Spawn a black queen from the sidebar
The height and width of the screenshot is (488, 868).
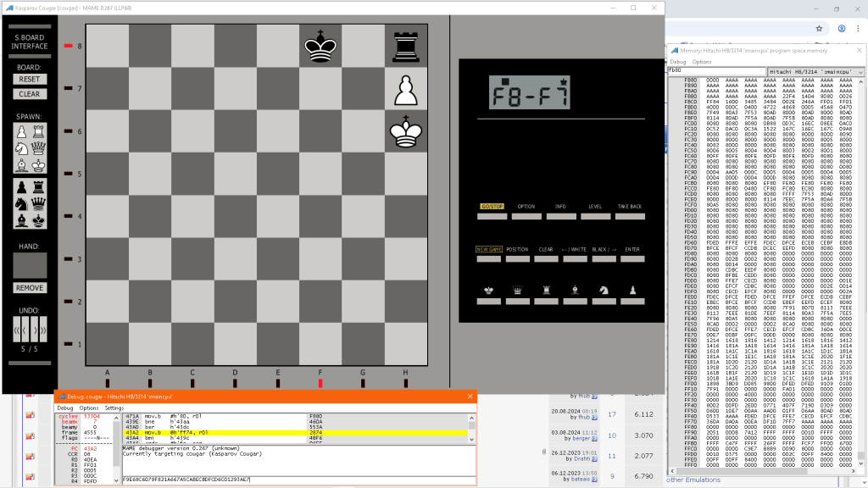tap(38, 203)
